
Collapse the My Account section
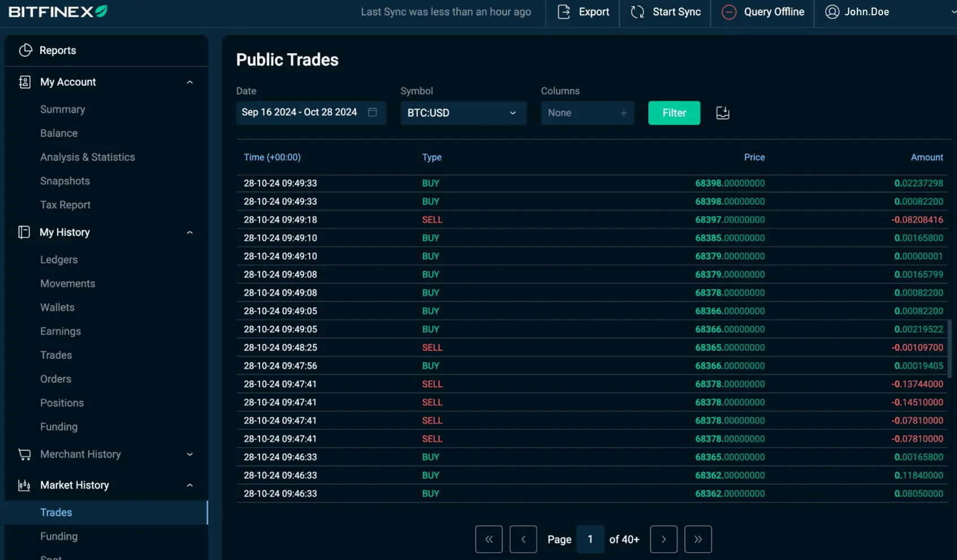point(190,81)
